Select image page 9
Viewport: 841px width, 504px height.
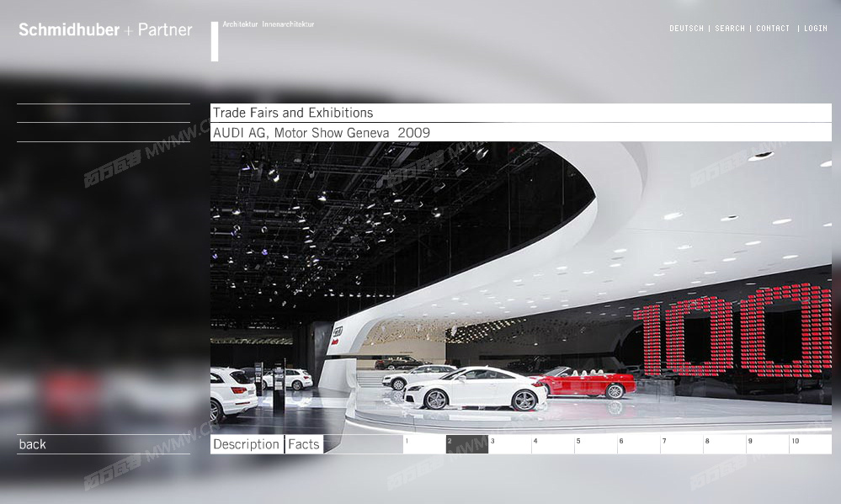(x=768, y=444)
